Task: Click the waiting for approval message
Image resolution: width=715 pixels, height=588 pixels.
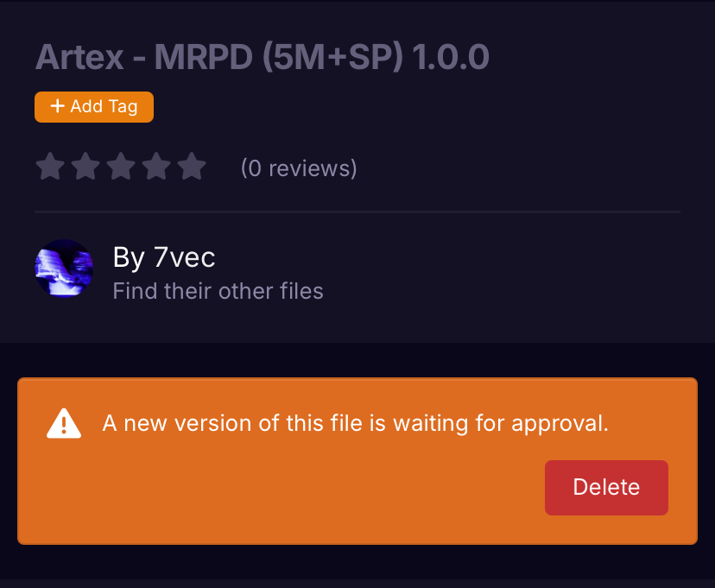Action: (x=356, y=424)
